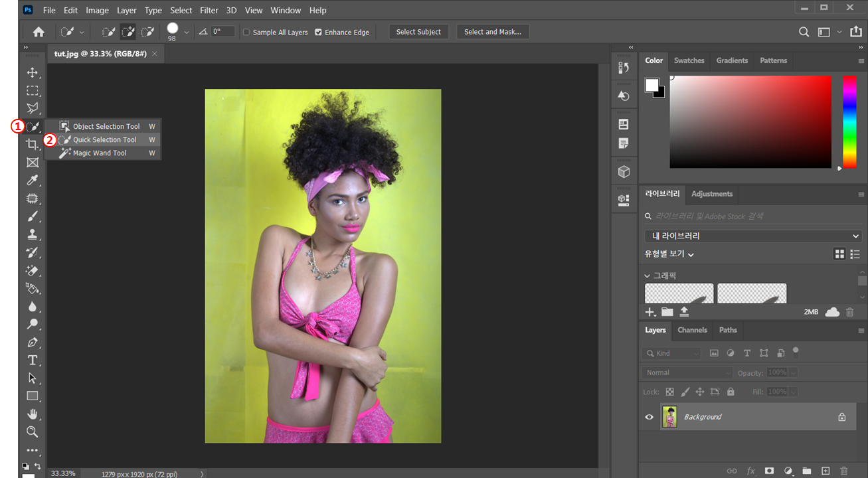This screenshot has height=478, width=868.
Task: Select the Crop tool
Action: click(x=32, y=144)
